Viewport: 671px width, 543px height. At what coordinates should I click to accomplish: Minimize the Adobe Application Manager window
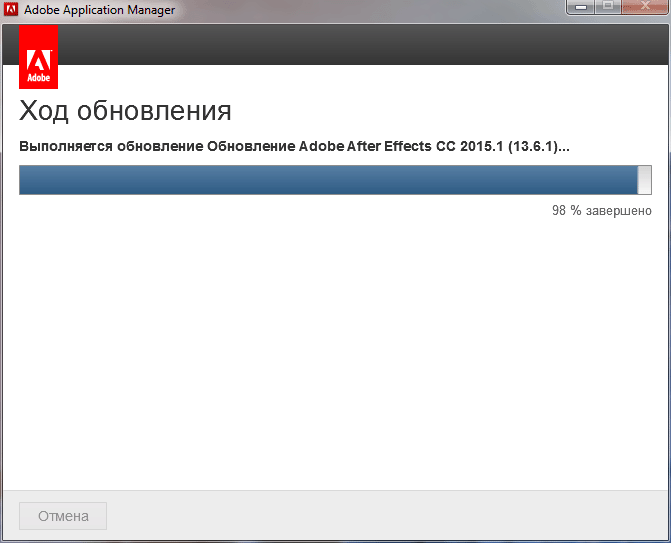(x=580, y=7)
